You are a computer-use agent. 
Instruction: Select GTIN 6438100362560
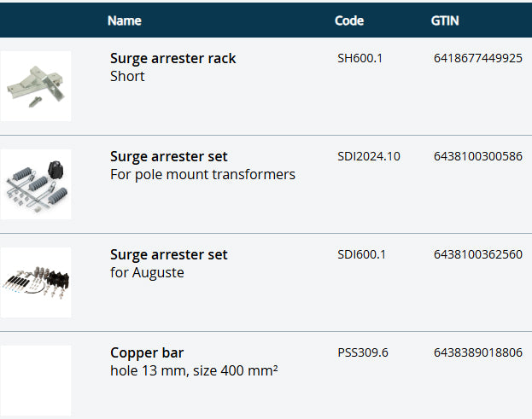tap(478, 254)
